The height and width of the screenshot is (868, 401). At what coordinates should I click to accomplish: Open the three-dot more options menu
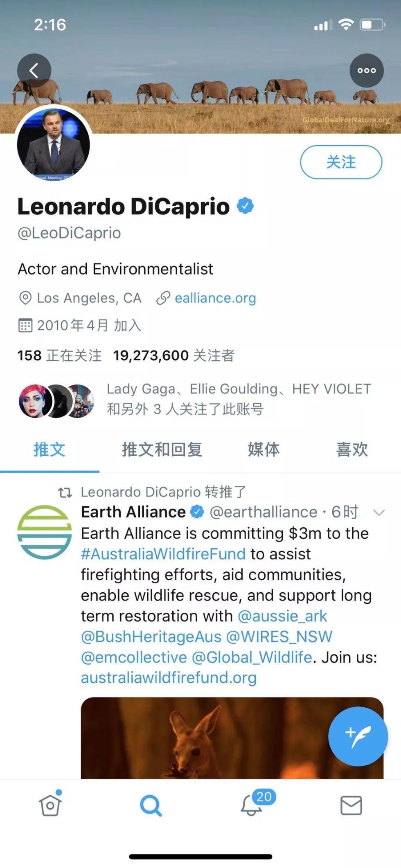(366, 70)
